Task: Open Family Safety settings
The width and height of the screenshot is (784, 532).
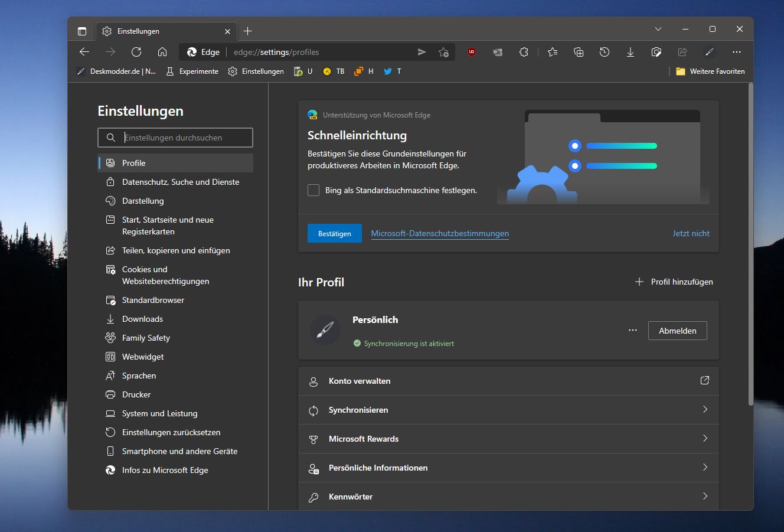Action: pyautogui.click(x=175, y=338)
